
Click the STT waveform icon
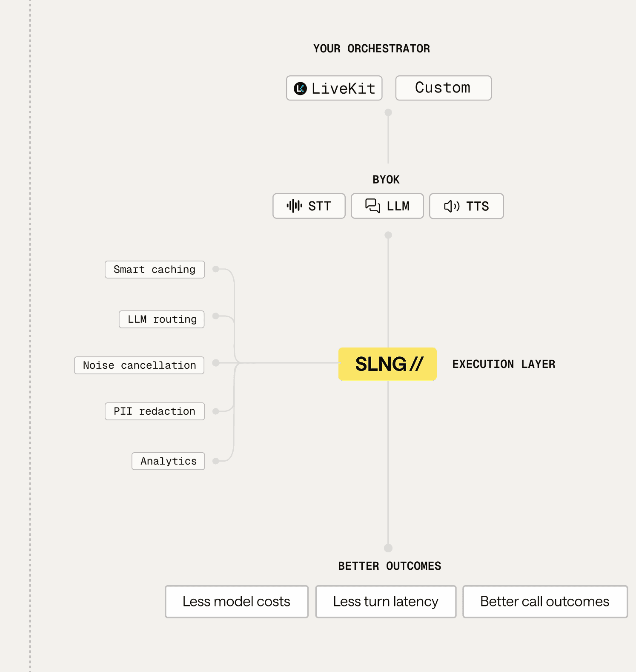coord(294,206)
